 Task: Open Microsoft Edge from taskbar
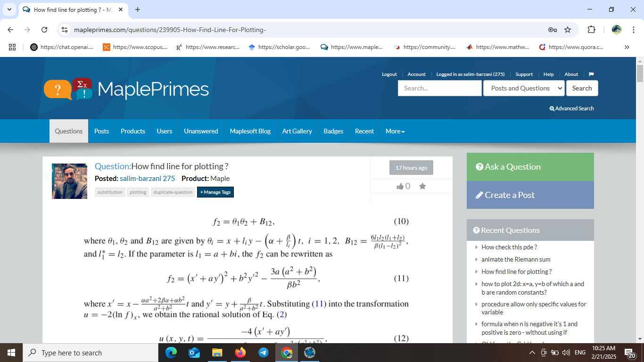(171, 353)
